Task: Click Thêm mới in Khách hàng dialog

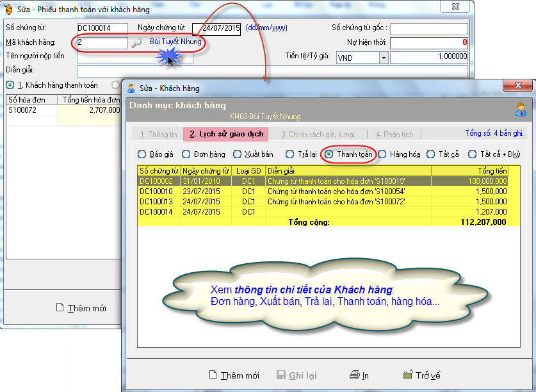Action: pos(234,375)
